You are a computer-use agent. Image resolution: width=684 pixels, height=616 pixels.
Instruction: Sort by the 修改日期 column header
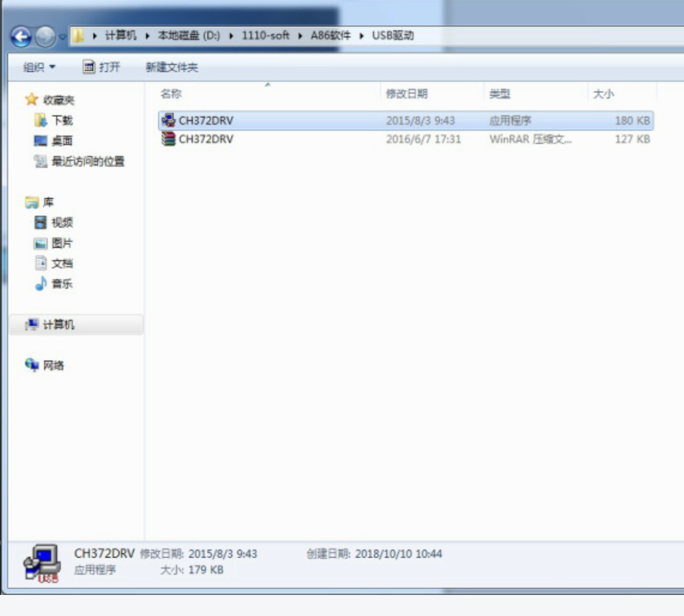click(x=406, y=94)
